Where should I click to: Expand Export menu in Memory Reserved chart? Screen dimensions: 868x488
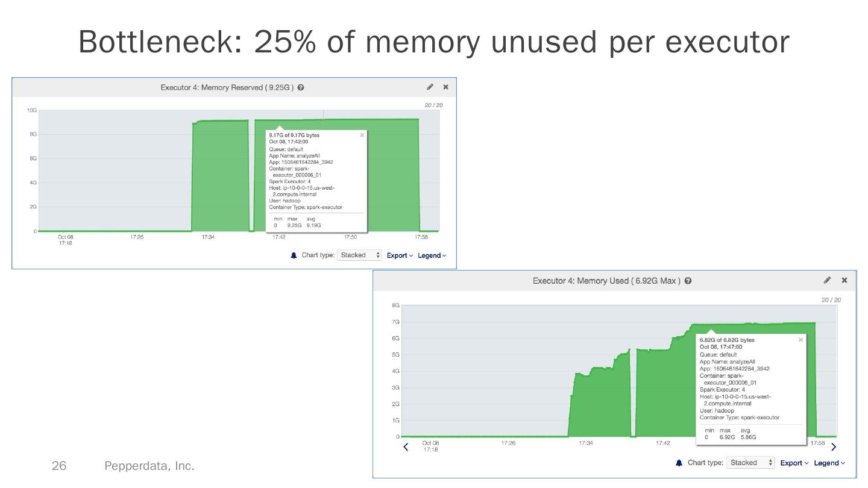tap(400, 255)
